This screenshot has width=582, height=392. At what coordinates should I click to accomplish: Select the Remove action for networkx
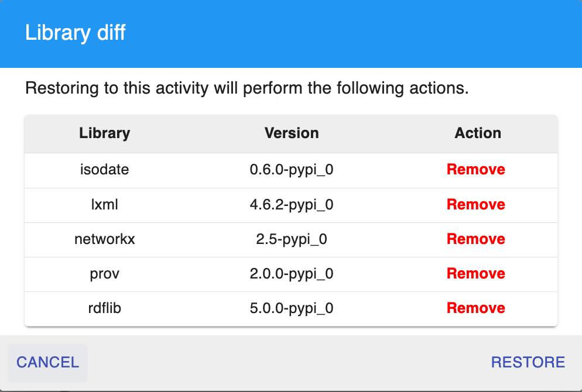pyautogui.click(x=475, y=239)
